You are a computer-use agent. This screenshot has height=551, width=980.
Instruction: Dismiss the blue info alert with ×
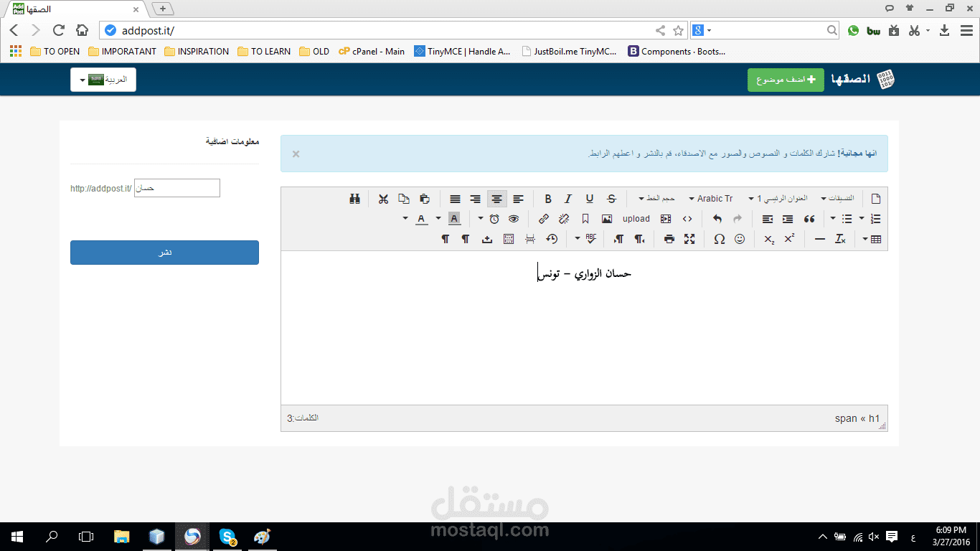pyautogui.click(x=296, y=154)
